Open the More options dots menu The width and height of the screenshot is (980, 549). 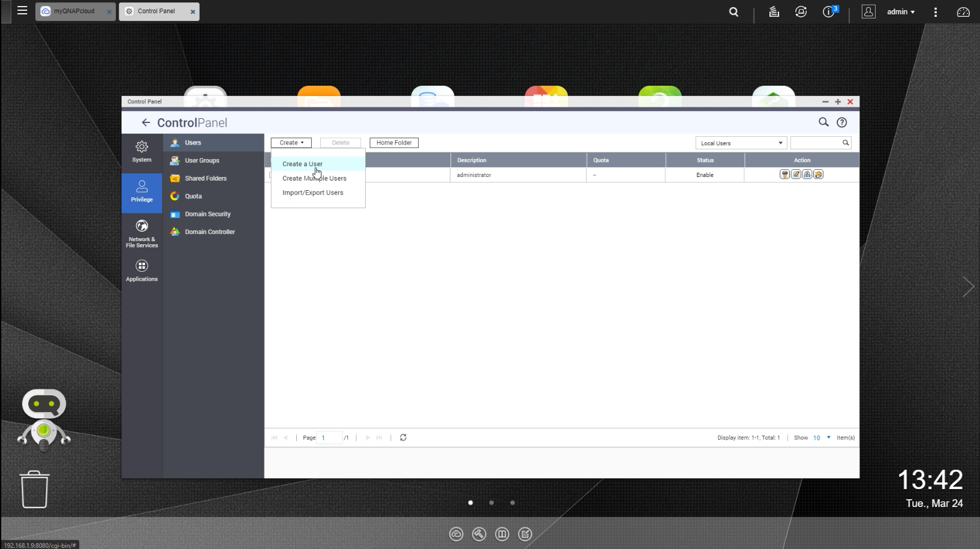point(935,12)
